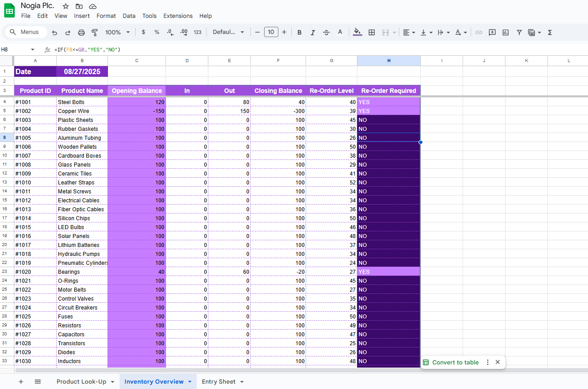Open the Borders tool
The image size is (588, 389).
point(371,32)
